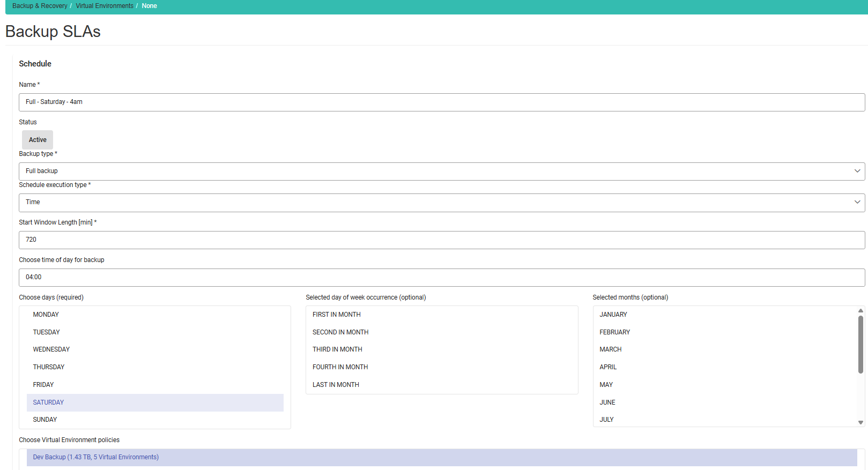Select the Dev Backup policy row

pos(442,458)
